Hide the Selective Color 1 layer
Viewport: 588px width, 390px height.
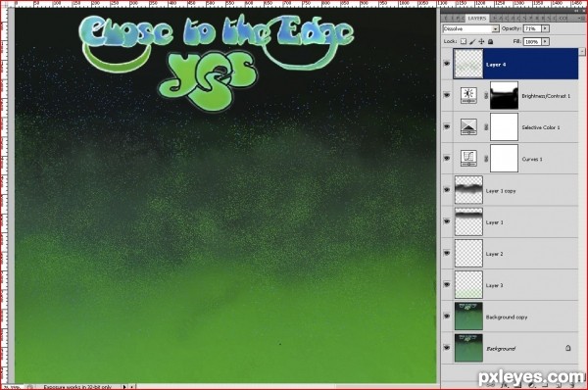click(447, 126)
